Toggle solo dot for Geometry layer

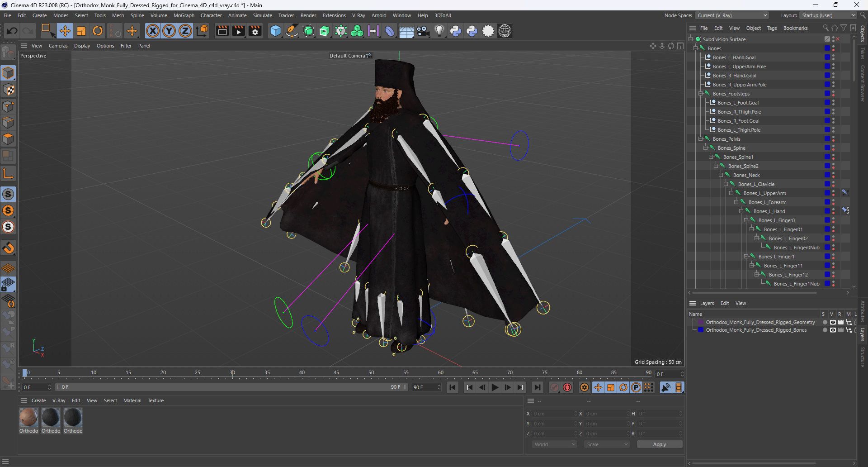pyautogui.click(x=825, y=323)
